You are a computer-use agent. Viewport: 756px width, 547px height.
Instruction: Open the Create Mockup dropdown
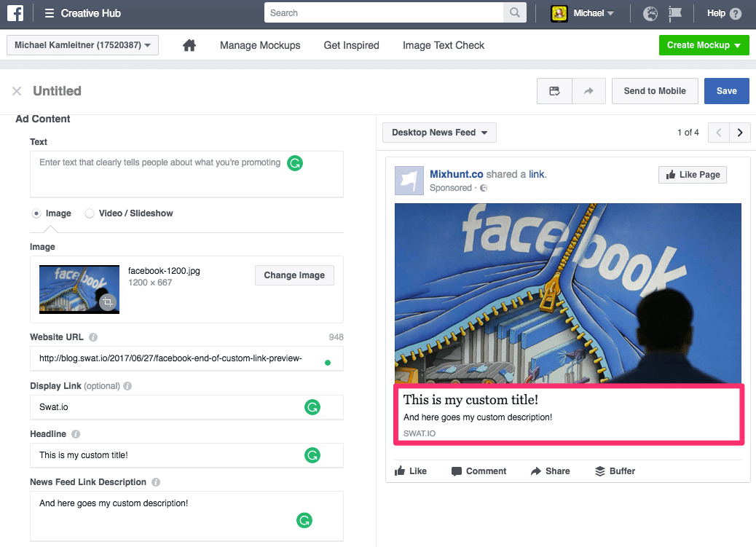(704, 45)
